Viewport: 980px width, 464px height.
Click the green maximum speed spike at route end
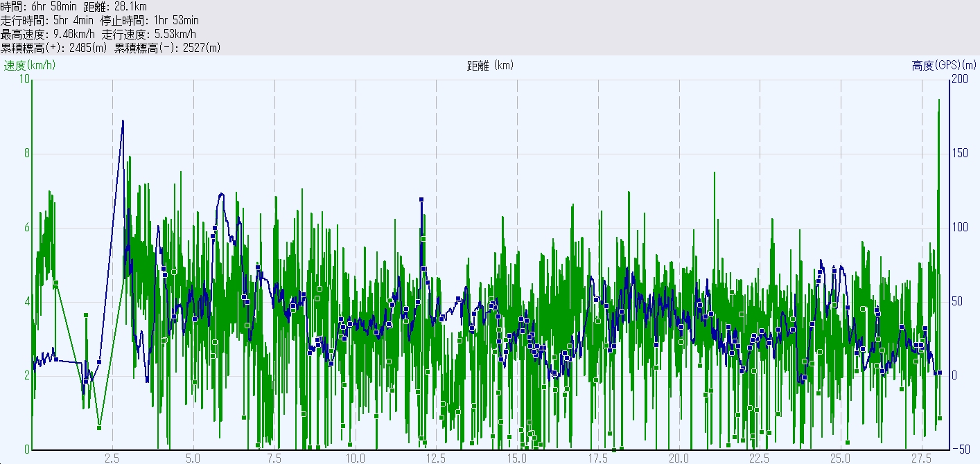[939, 100]
